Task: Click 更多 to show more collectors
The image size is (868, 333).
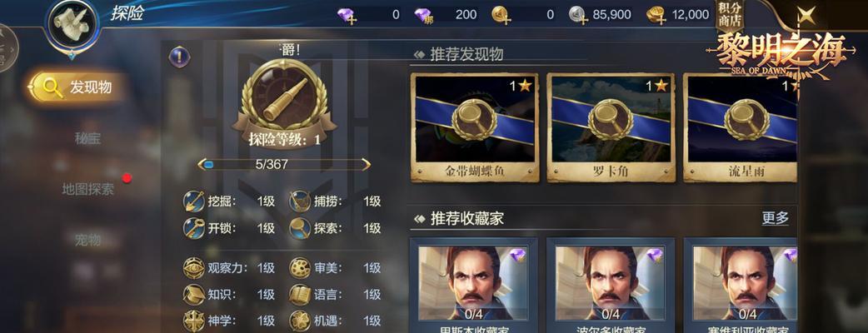Action: [775, 218]
